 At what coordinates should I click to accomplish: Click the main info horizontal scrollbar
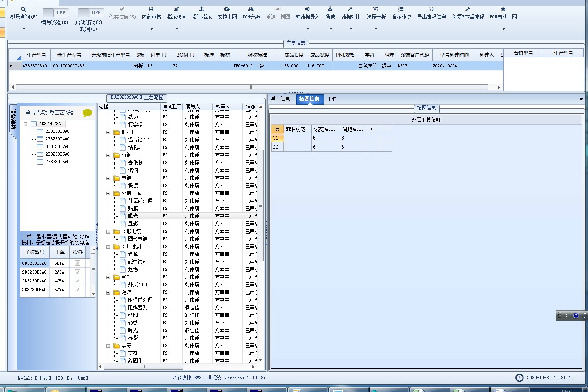(252, 87)
